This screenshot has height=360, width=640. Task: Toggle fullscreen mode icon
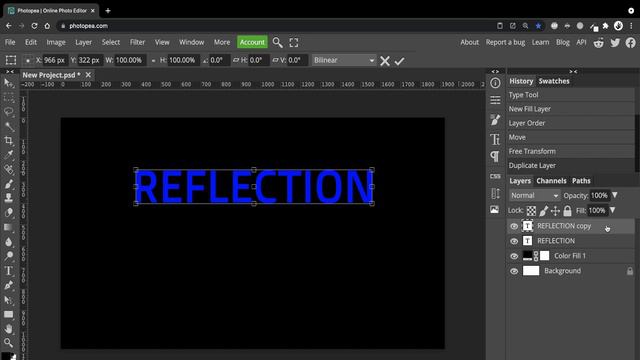[x=294, y=42]
